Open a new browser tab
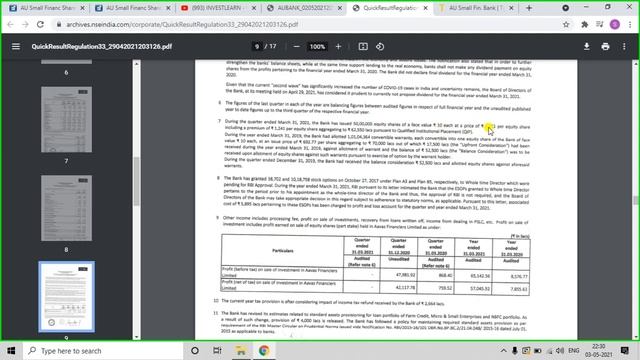 [529, 8]
